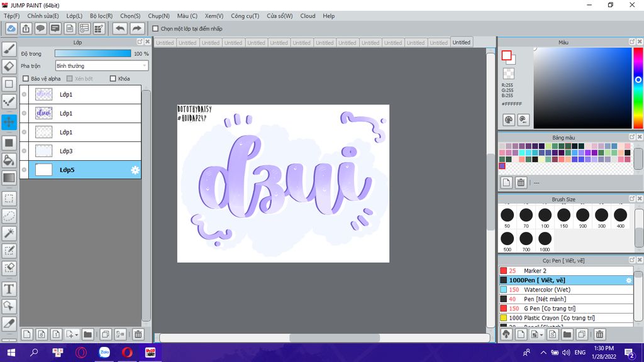Open the 'Pha trộn' blend mode dropdown
644x362 pixels.
pos(101,65)
